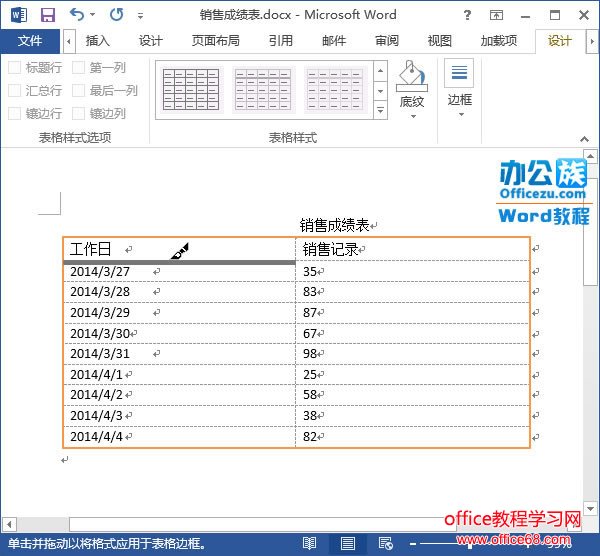This screenshot has height=556, width=600.
Task: Apply the second table style thumbnail
Action: (262, 90)
